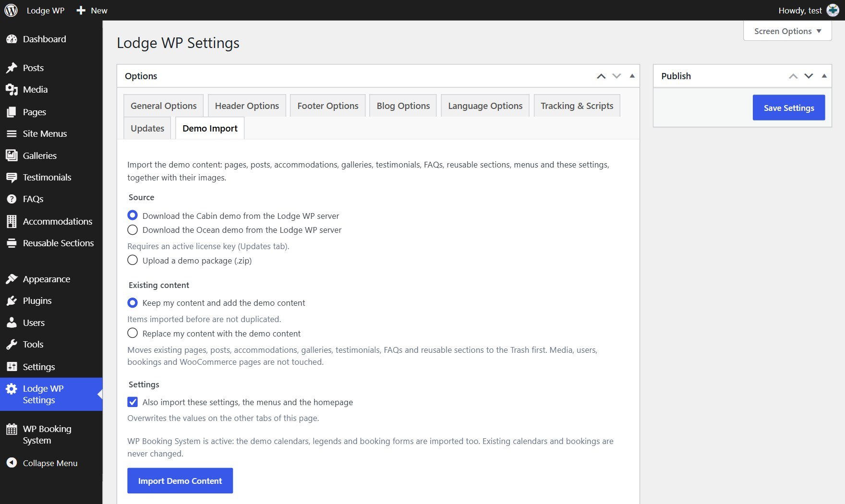Click the FAQs question mark icon
The height and width of the screenshot is (504, 845).
tap(12, 199)
